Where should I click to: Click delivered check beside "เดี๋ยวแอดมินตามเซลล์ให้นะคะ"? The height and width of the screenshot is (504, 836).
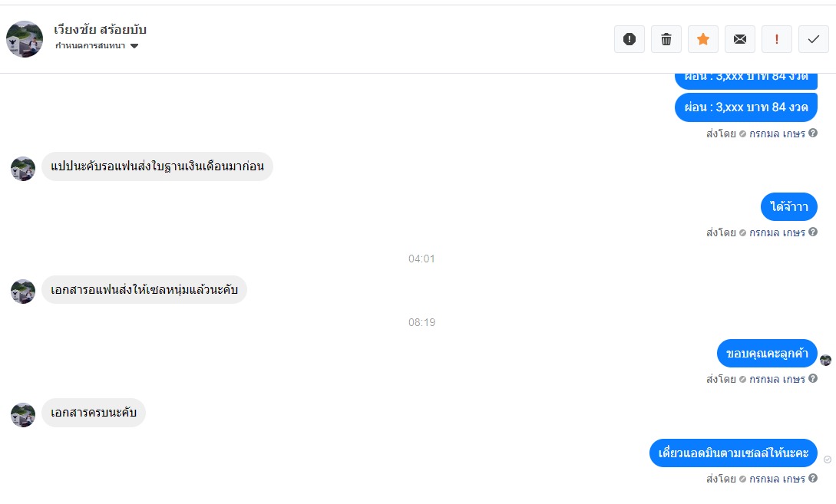click(x=828, y=460)
